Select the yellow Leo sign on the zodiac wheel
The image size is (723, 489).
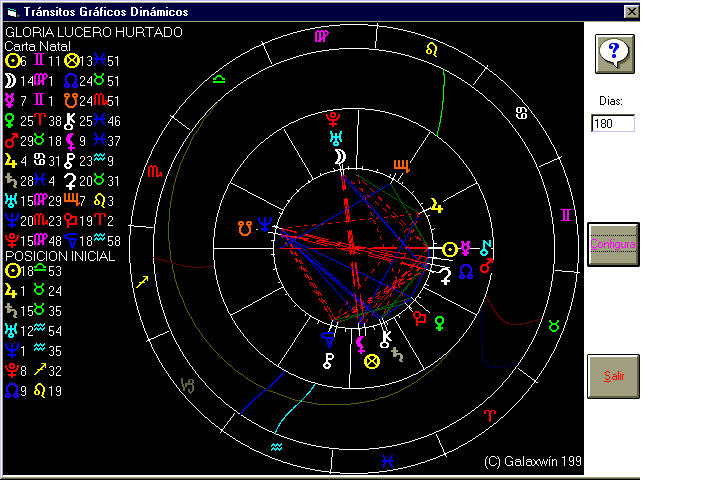point(431,48)
